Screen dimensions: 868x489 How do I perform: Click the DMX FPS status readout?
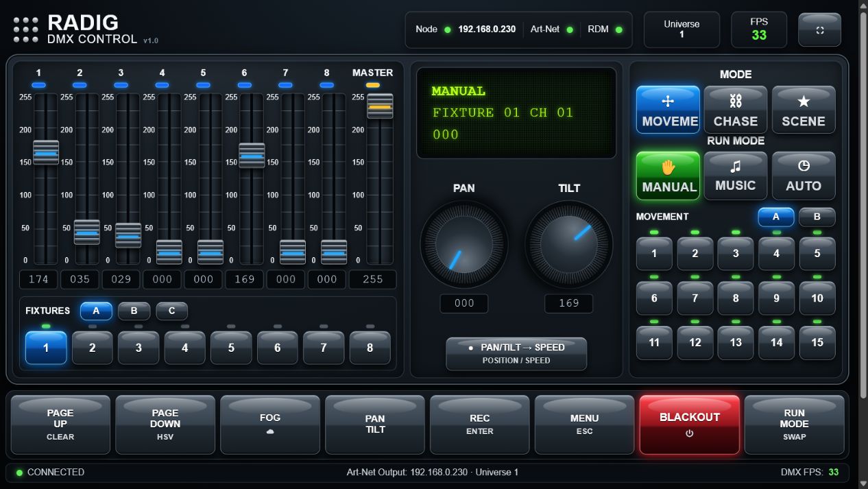point(810,472)
